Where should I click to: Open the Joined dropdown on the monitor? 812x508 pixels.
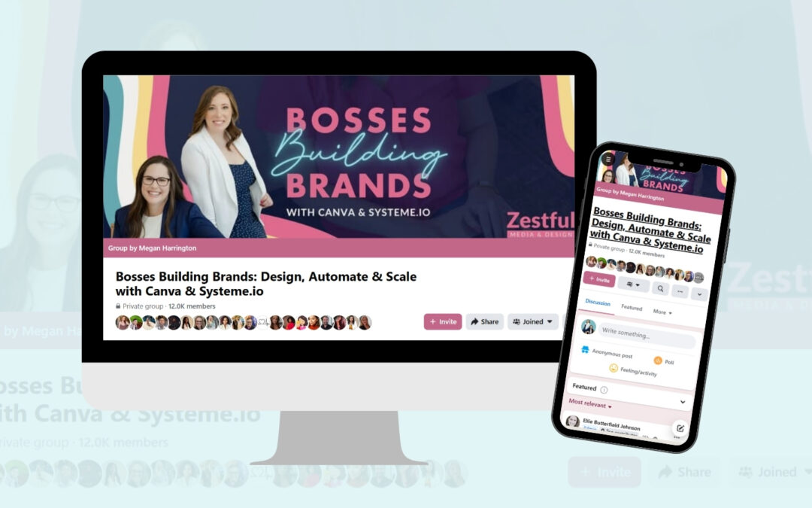[x=532, y=321]
